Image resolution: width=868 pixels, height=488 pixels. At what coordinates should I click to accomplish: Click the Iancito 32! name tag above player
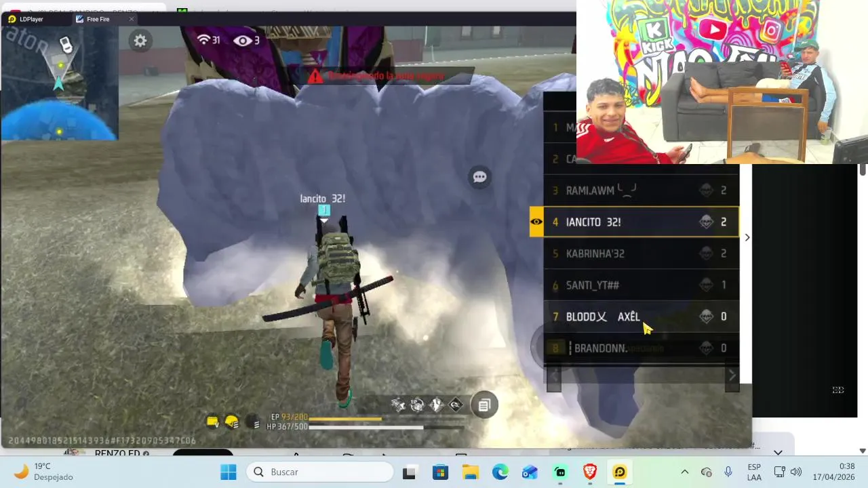point(323,199)
